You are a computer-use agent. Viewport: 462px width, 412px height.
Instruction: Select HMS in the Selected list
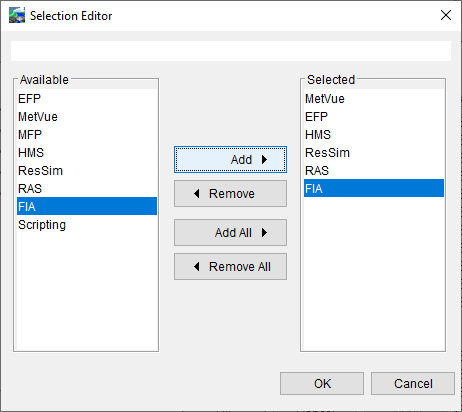(374, 135)
